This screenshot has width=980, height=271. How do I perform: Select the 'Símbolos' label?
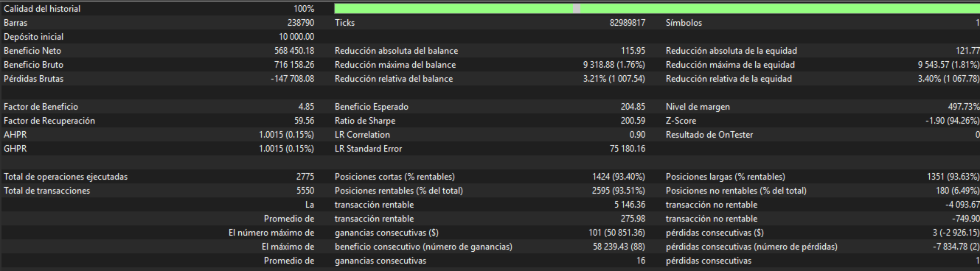click(x=684, y=23)
